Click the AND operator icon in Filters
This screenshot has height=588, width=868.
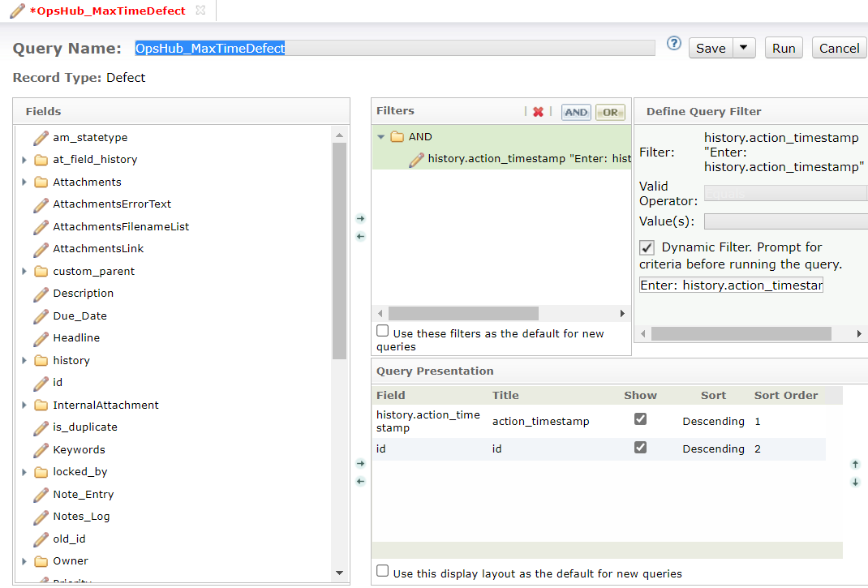tap(576, 113)
